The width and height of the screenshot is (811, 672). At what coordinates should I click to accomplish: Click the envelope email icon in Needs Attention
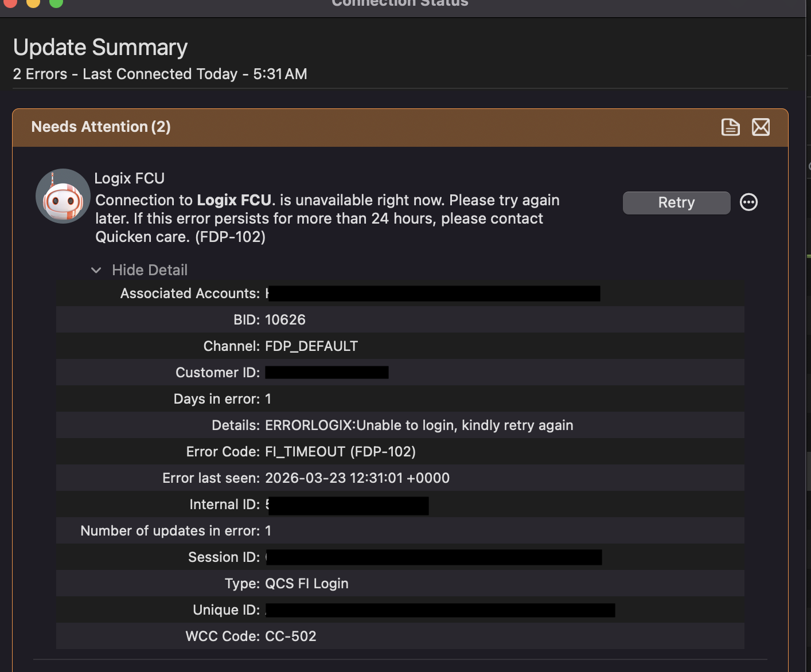tap(761, 127)
